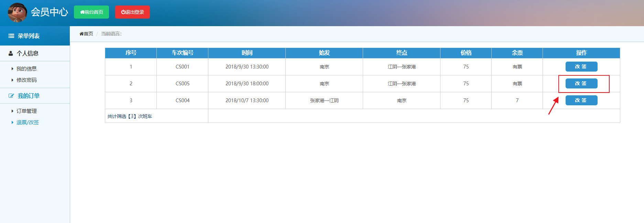Viewport: 644px width, 223px height.
Task: Click the 始发 column header
Action: [x=324, y=53]
